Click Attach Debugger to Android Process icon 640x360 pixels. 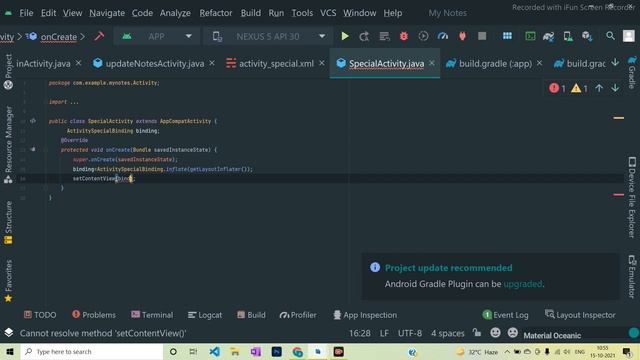click(x=462, y=36)
